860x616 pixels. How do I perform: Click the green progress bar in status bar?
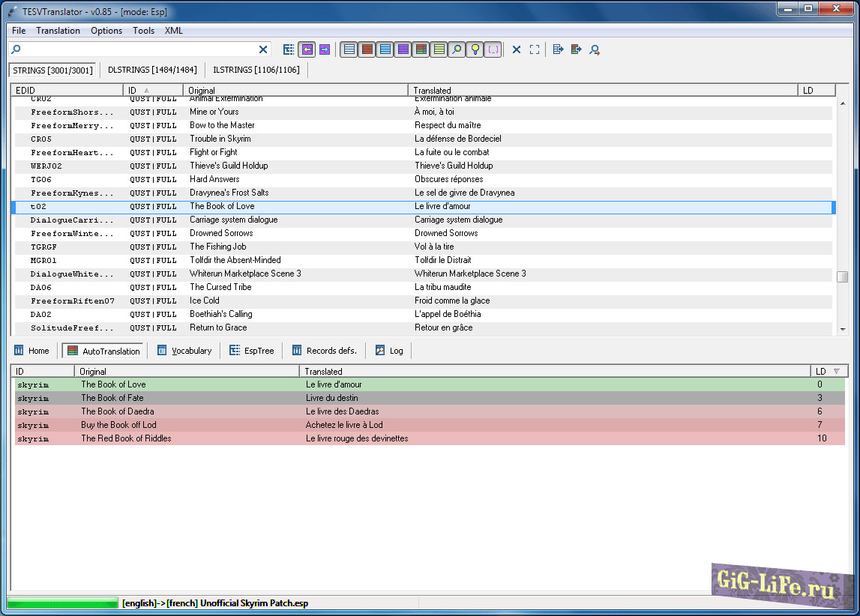[62, 603]
